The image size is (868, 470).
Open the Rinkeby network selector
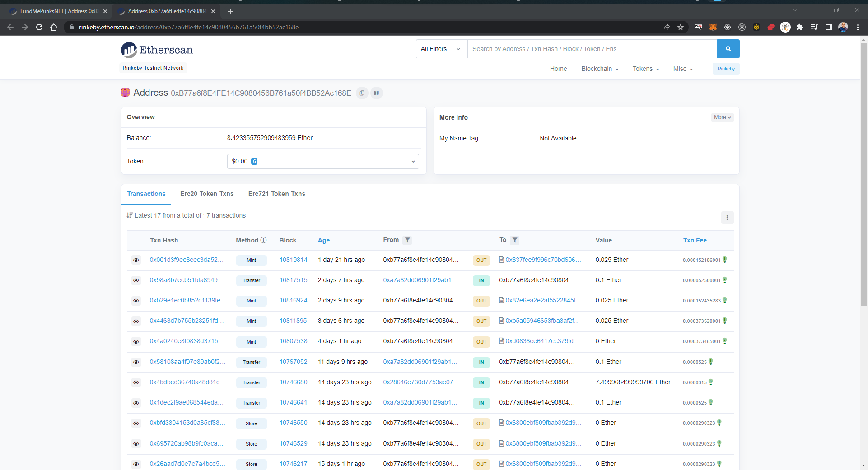(726, 69)
